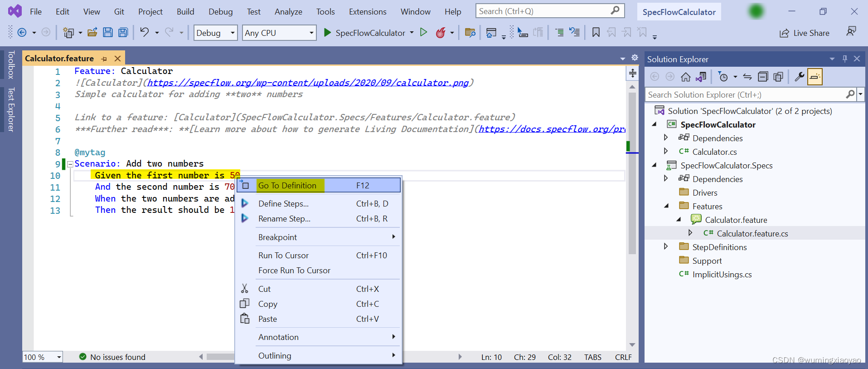Click the horizontal scrollbar left arrow

[201, 357]
